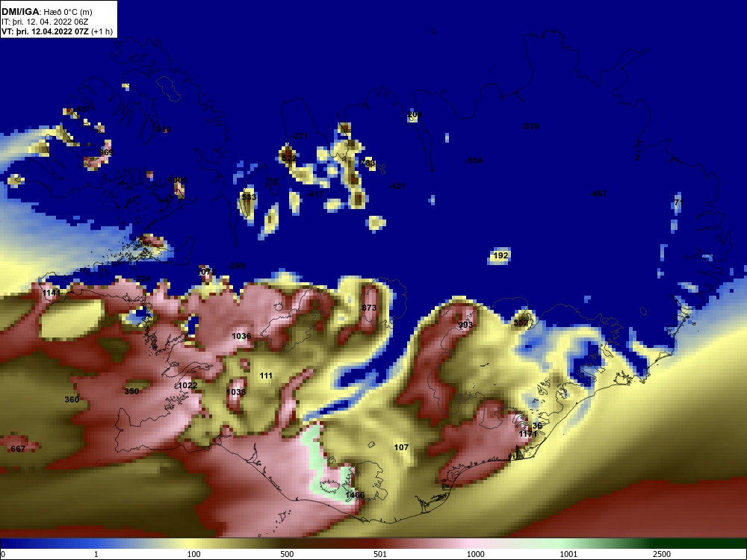747x560 pixels.
Task: Click the negative value "-399"
Action: (x=236, y=266)
